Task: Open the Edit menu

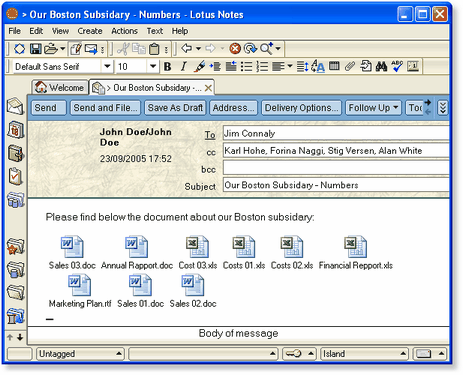Action: (x=36, y=31)
